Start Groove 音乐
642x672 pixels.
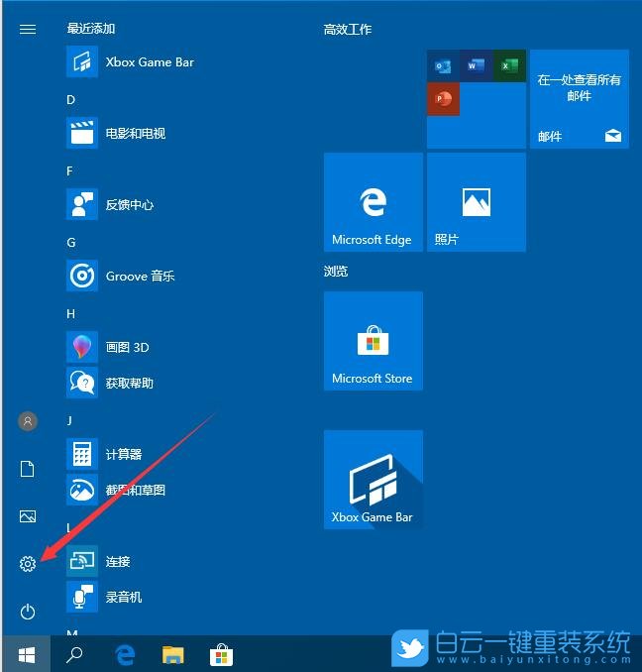[121, 276]
